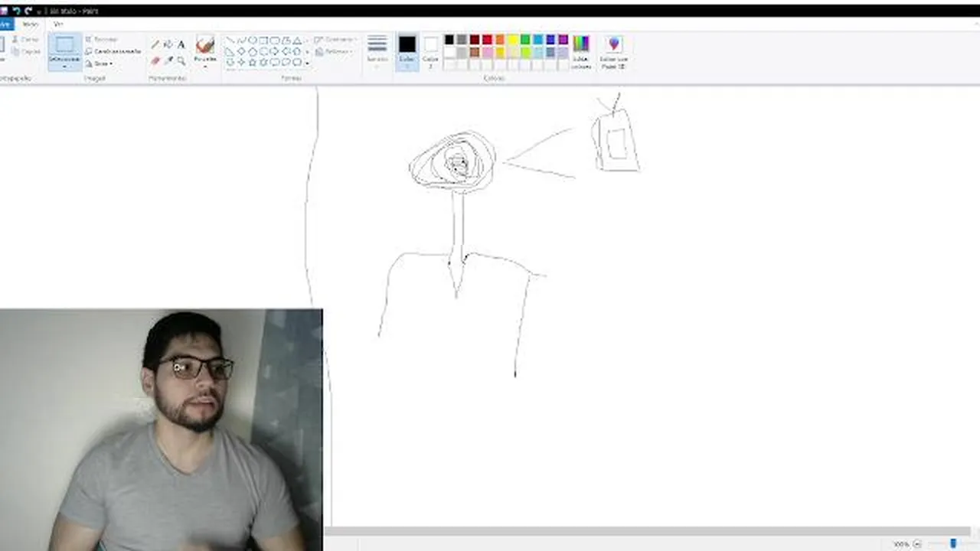The image size is (980, 551).
Task: Open shape Outline (Contorno) dropdown
Action: (x=335, y=39)
